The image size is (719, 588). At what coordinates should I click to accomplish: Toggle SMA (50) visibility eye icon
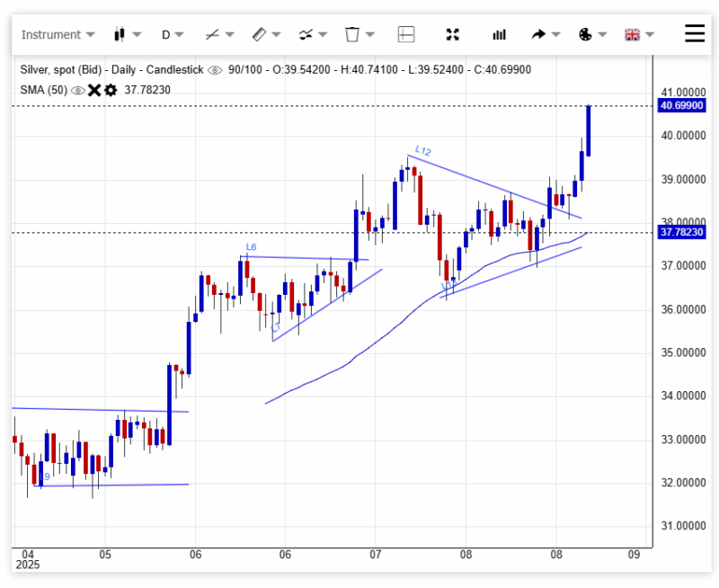78,90
